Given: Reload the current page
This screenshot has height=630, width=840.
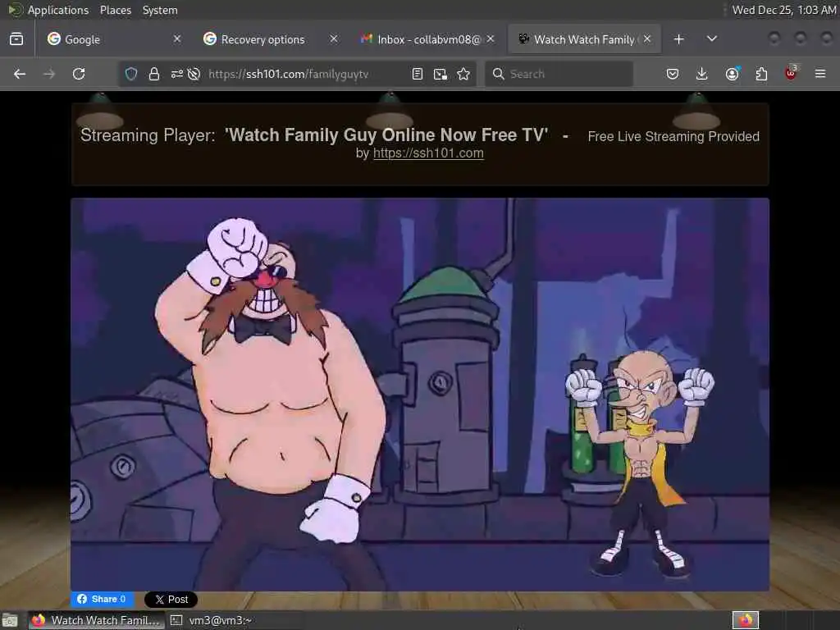Looking at the screenshot, I should (x=79, y=74).
